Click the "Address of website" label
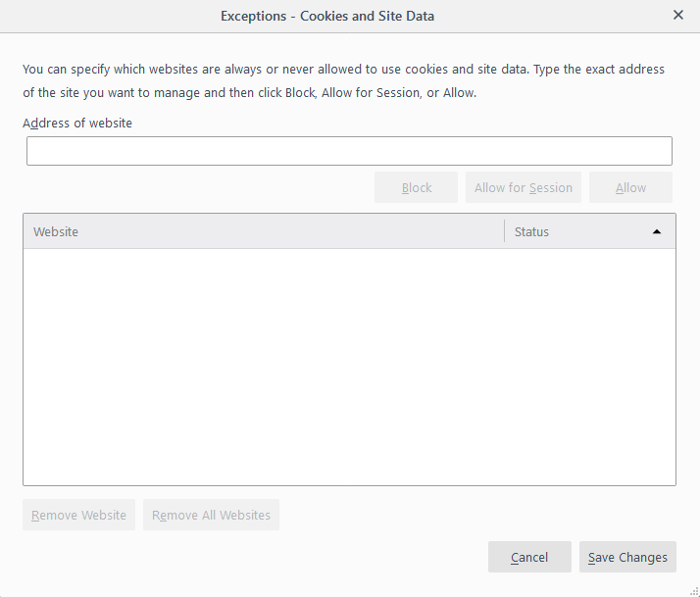 pos(77,124)
